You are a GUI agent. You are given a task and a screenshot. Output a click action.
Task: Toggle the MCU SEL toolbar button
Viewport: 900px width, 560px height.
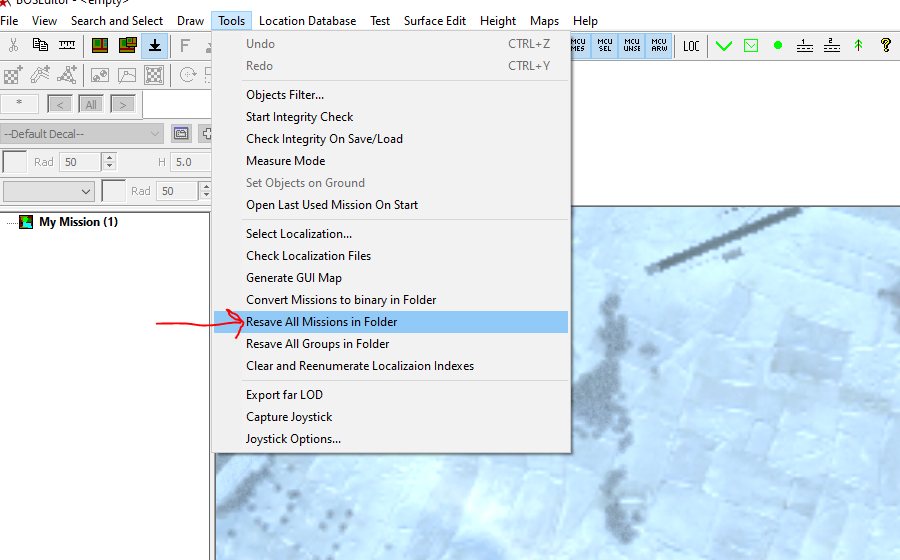coord(605,45)
